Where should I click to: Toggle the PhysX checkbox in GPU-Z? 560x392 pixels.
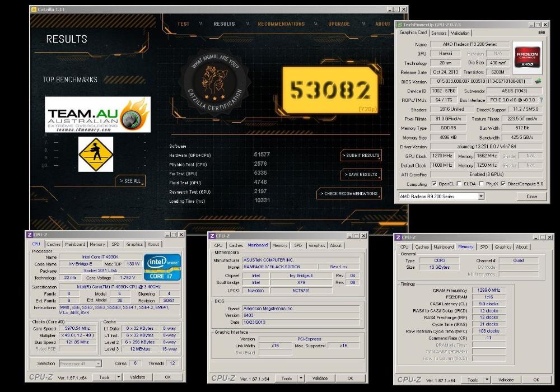(481, 184)
